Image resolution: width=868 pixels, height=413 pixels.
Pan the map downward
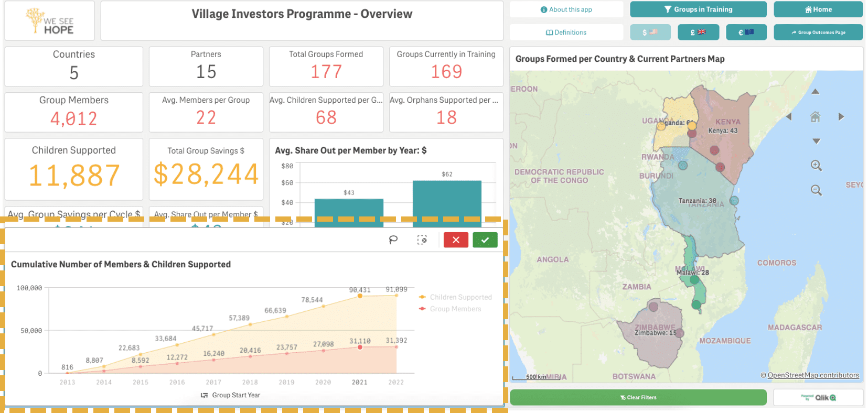[816, 141]
